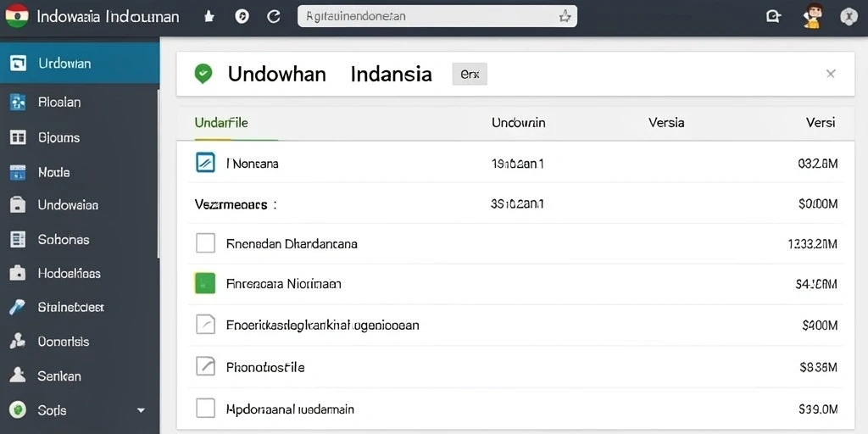The width and height of the screenshot is (868, 434).
Task: Click the Oonerisis sidebar icon
Action: pos(18,342)
